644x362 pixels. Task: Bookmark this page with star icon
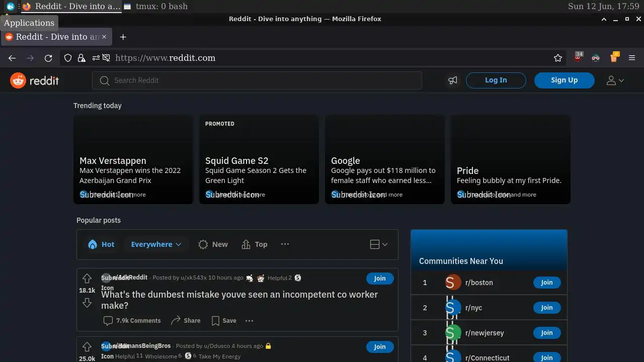558,58
